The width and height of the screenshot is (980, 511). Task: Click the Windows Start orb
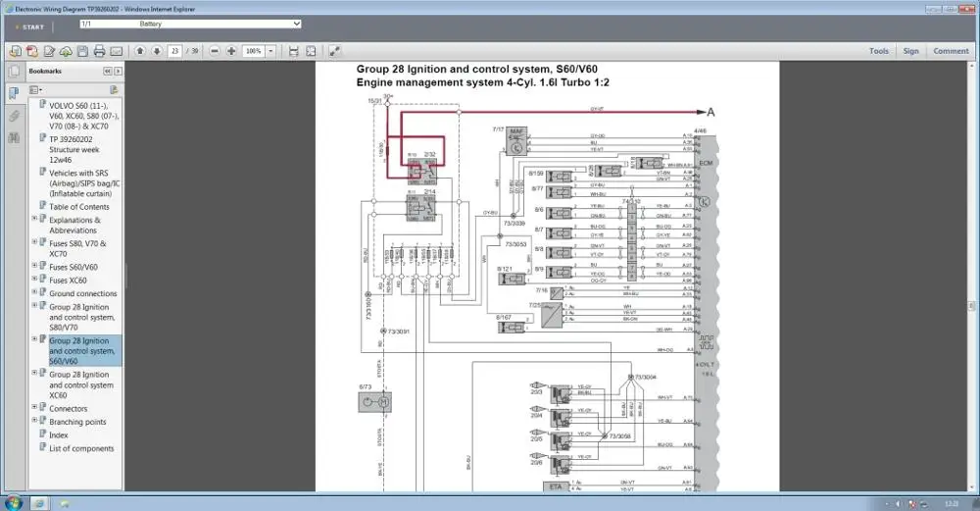(13, 502)
